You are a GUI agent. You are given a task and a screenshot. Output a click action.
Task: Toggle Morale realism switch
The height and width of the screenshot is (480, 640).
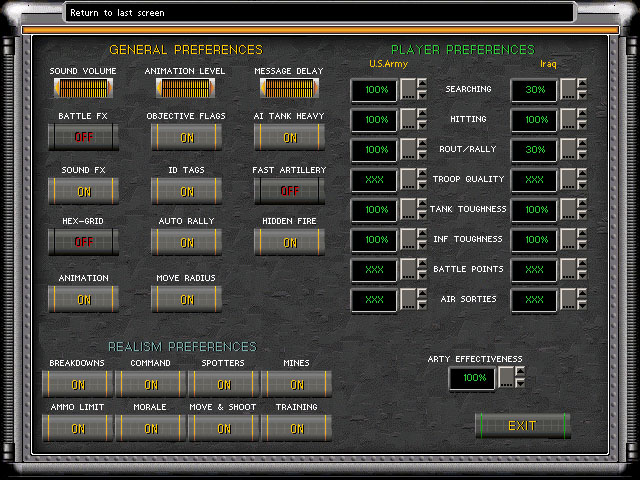151,428
